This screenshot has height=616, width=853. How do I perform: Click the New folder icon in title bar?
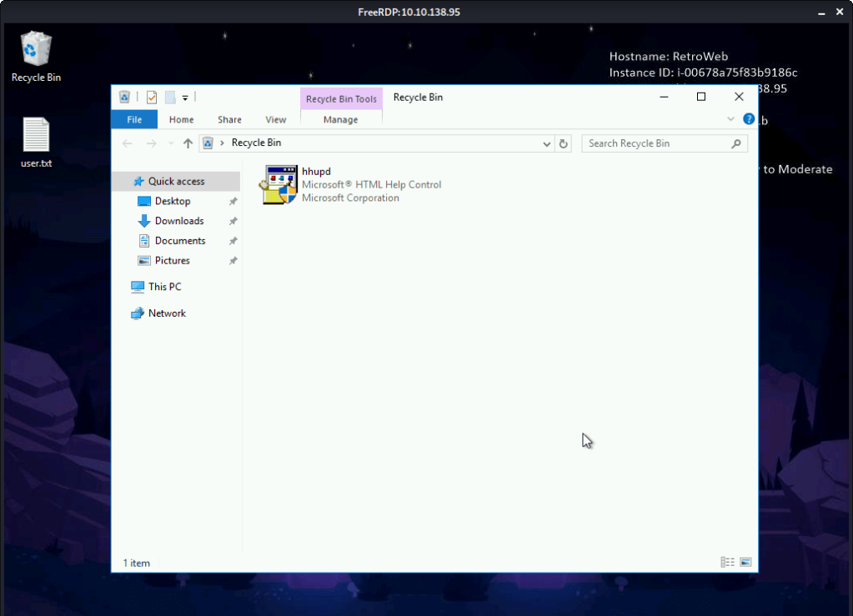pos(170,98)
